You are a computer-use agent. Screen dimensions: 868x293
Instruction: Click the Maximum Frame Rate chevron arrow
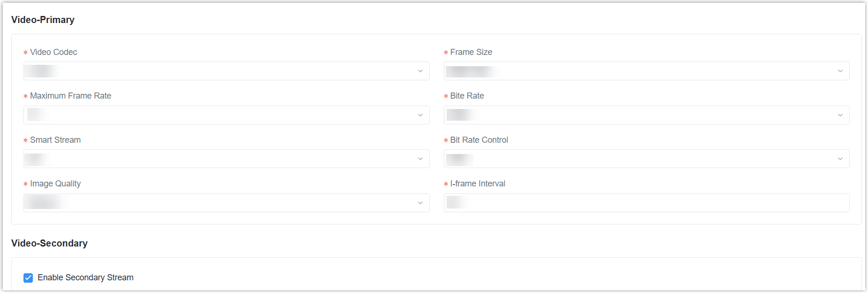[420, 115]
